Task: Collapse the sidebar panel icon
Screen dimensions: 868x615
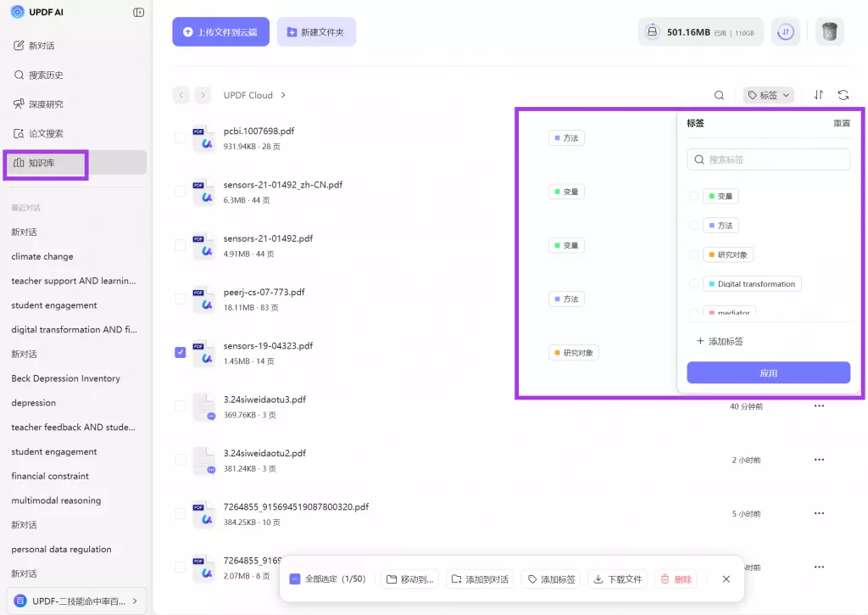Action: pos(139,13)
